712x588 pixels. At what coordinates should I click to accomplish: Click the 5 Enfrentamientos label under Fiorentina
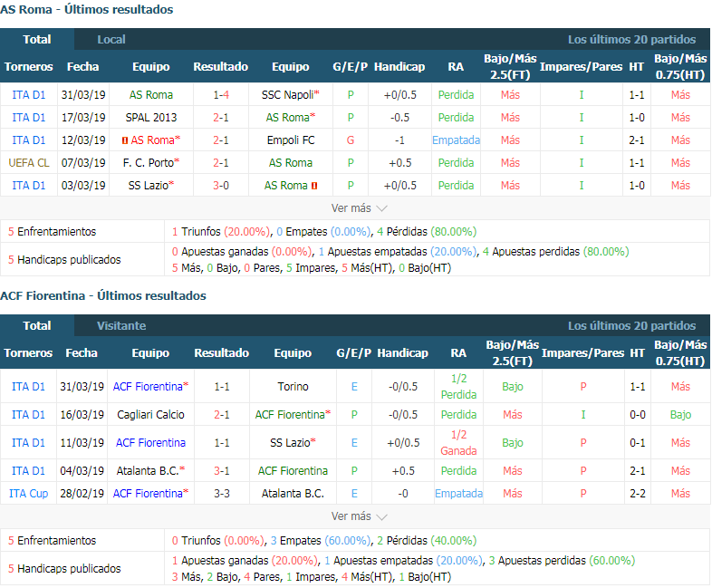(x=53, y=540)
